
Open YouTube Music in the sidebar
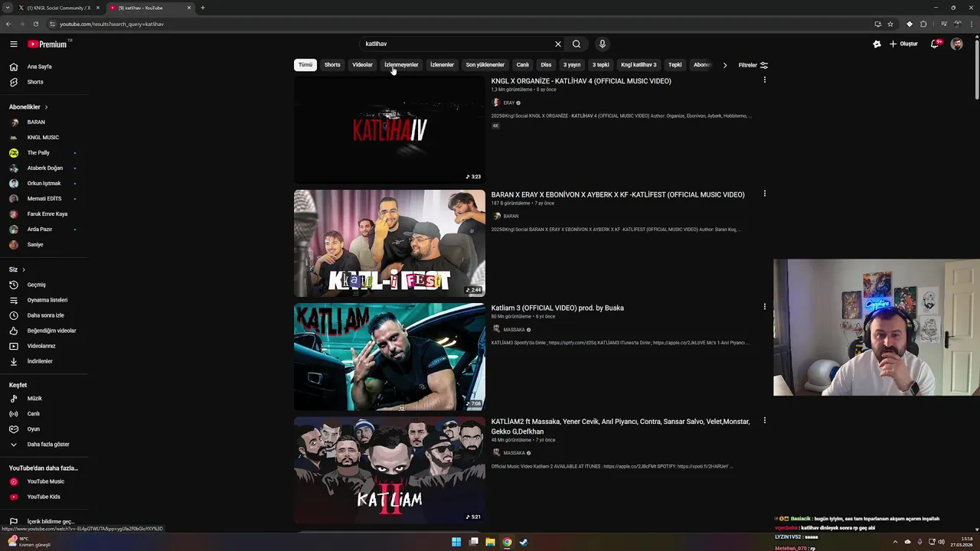click(44, 481)
